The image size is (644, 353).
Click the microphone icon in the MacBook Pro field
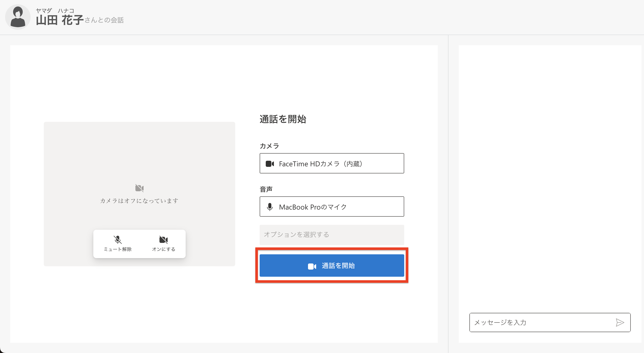coord(270,207)
